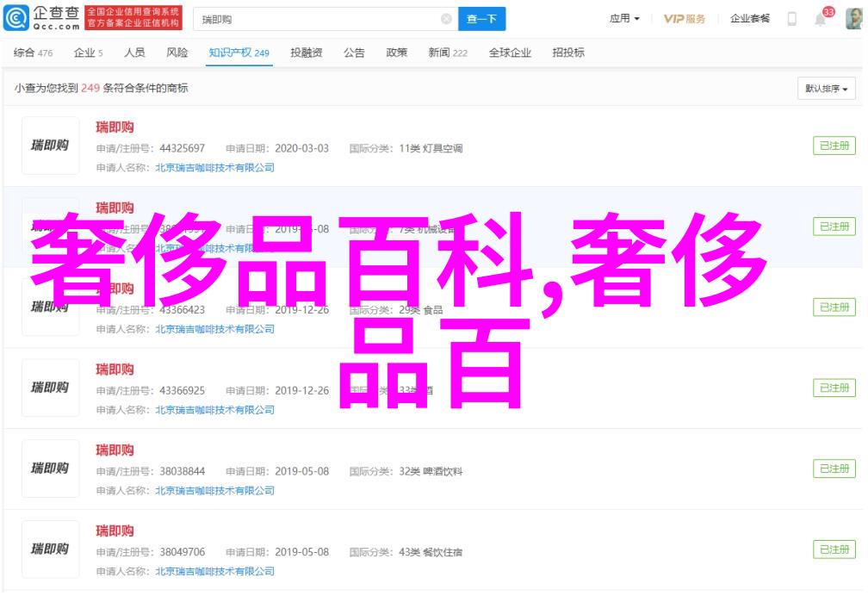Screen dimensions: 868x596
Task: Switch to the 企业 5 tab
Action: point(89,53)
